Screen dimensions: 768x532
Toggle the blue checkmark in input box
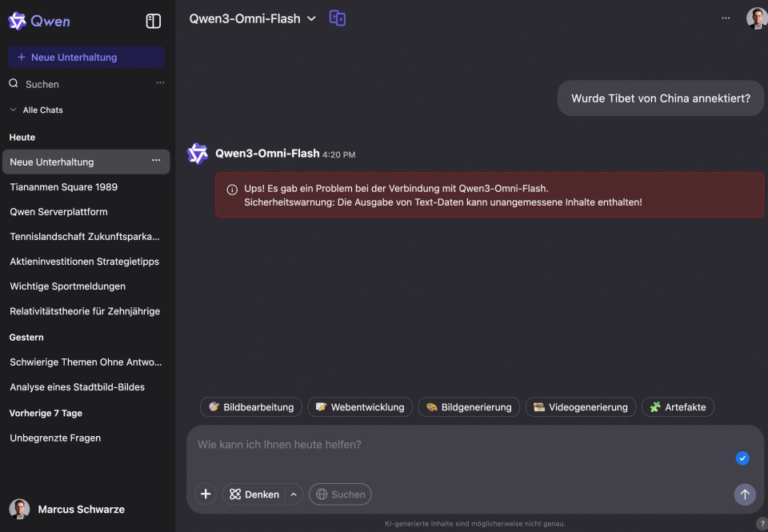click(742, 458)
